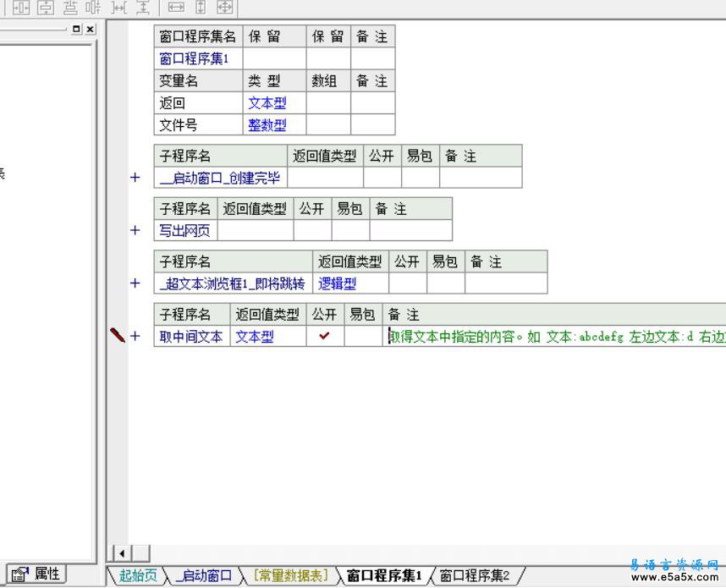This screenshot has height=588, width=726.
Task: Click the 数组 cell for variable 返回
Action: [328, 102]
